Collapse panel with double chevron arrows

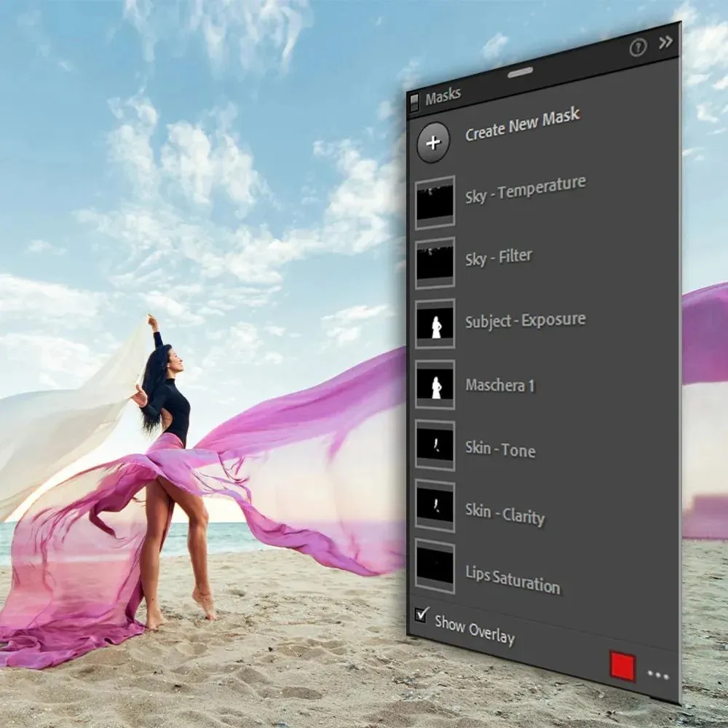pyautogui.click(x=665, y=42)
